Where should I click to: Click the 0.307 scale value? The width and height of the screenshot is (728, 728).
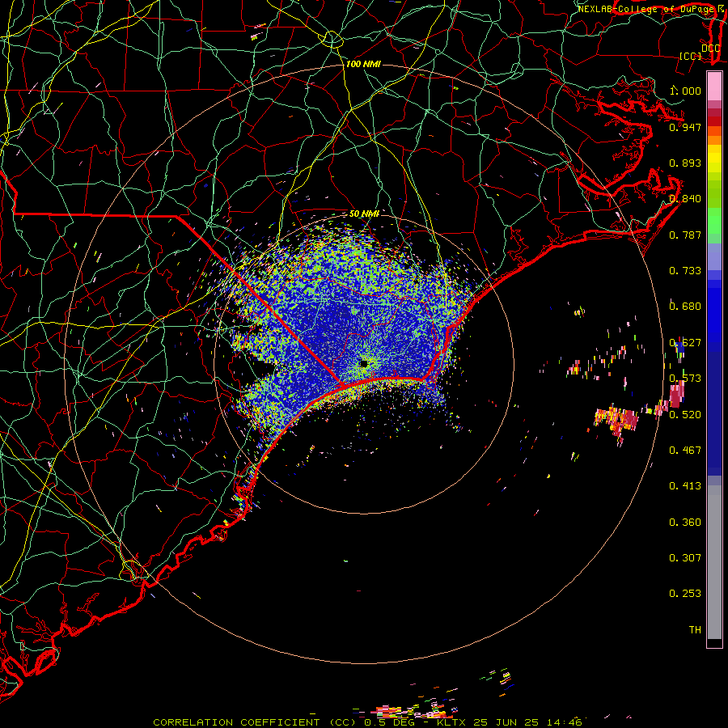[x=685, y=558]
